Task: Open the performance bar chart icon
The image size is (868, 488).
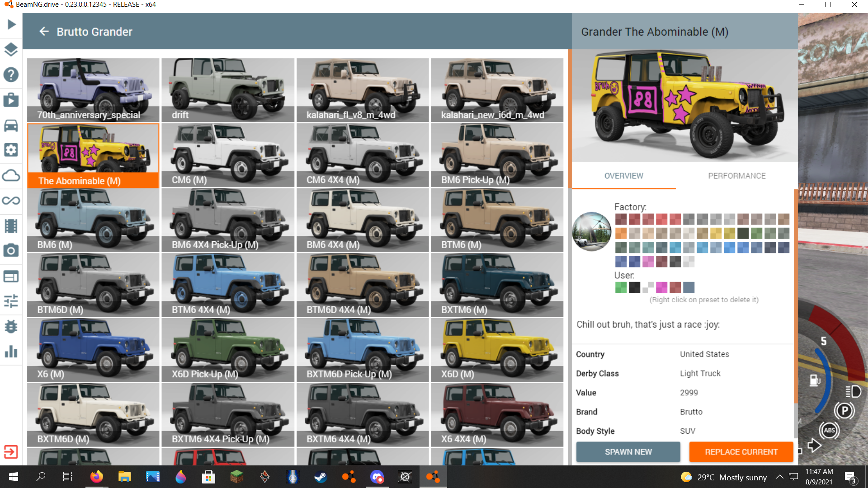Action: coord(11,352)
